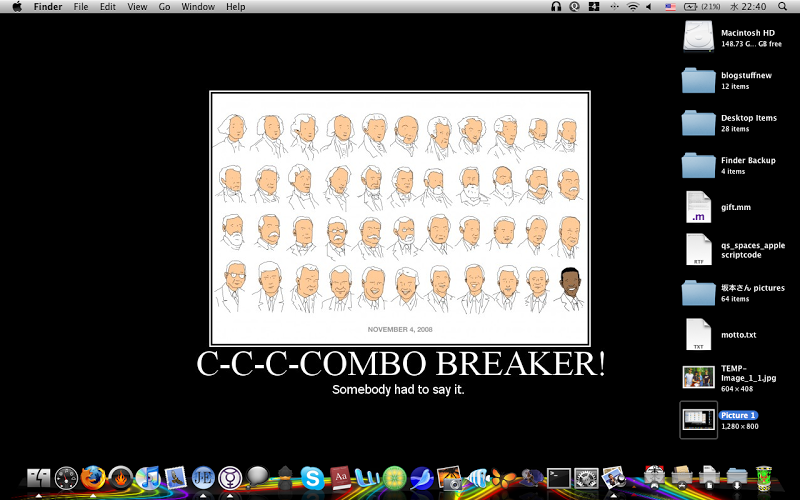Launch Skype from the Dock
800x500 pixels.
point(312,479)
